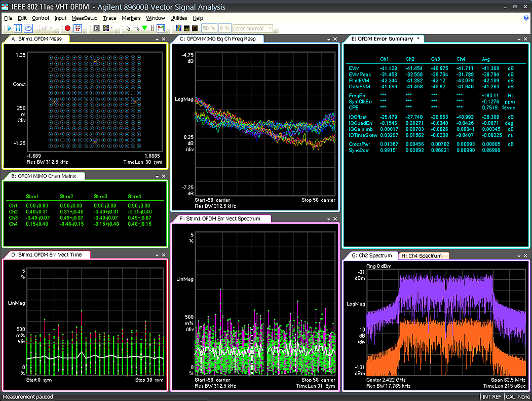Expand the OFDM Error Summary tab dropdown arrow

pos(419,39)
